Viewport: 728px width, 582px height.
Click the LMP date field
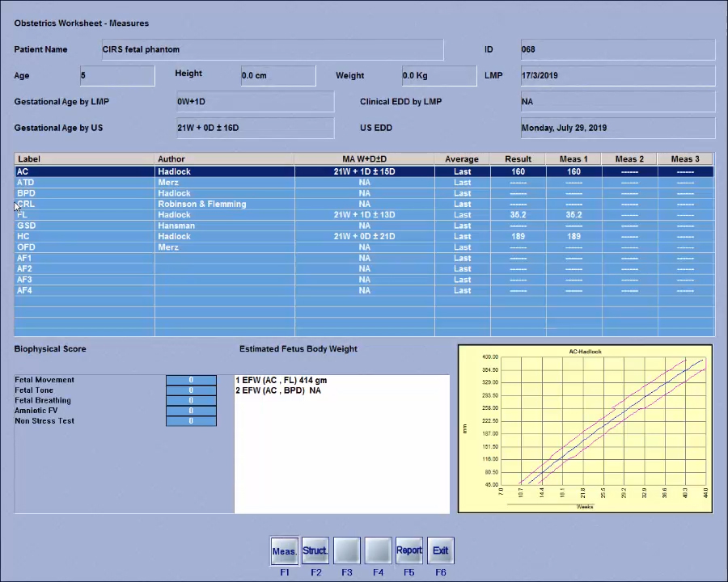[x=617, y=76]
